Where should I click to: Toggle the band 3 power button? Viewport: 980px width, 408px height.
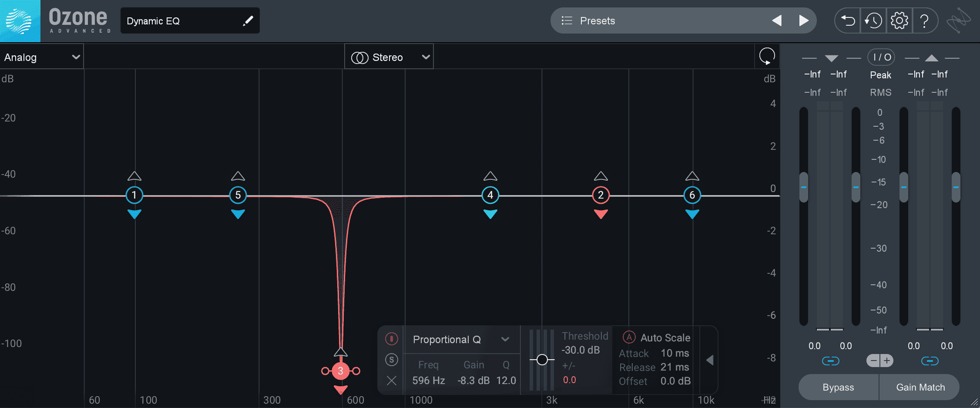coord(392,338)
